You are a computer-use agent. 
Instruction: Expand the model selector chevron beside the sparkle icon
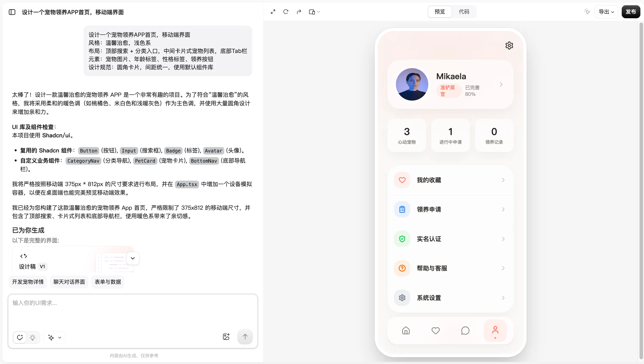coord(60,337)
